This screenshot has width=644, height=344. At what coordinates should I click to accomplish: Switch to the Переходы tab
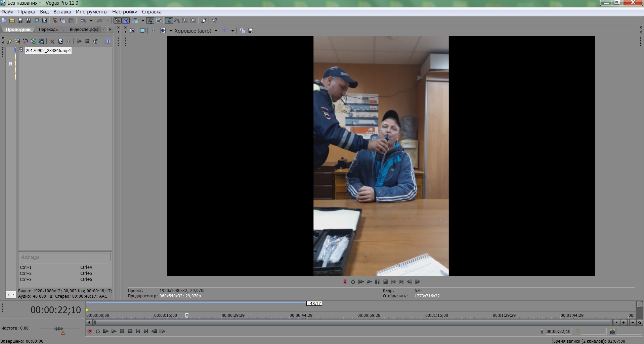click(48, 30)
